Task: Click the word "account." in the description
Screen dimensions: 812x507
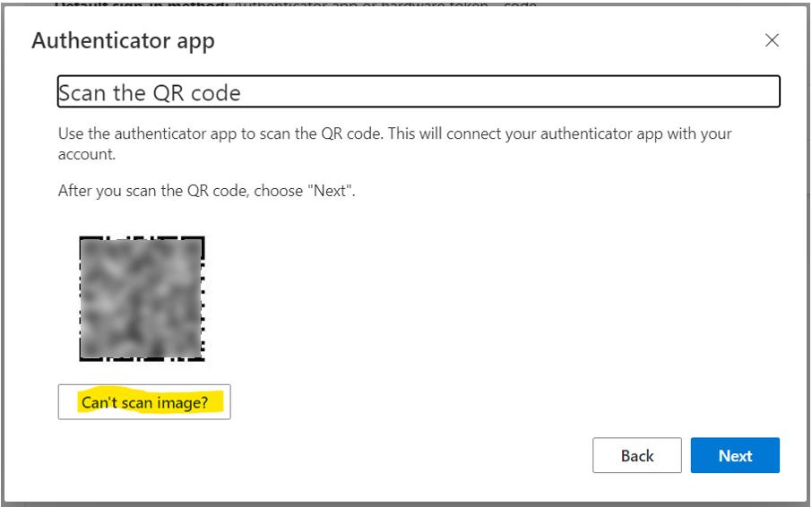Action: 86,154
